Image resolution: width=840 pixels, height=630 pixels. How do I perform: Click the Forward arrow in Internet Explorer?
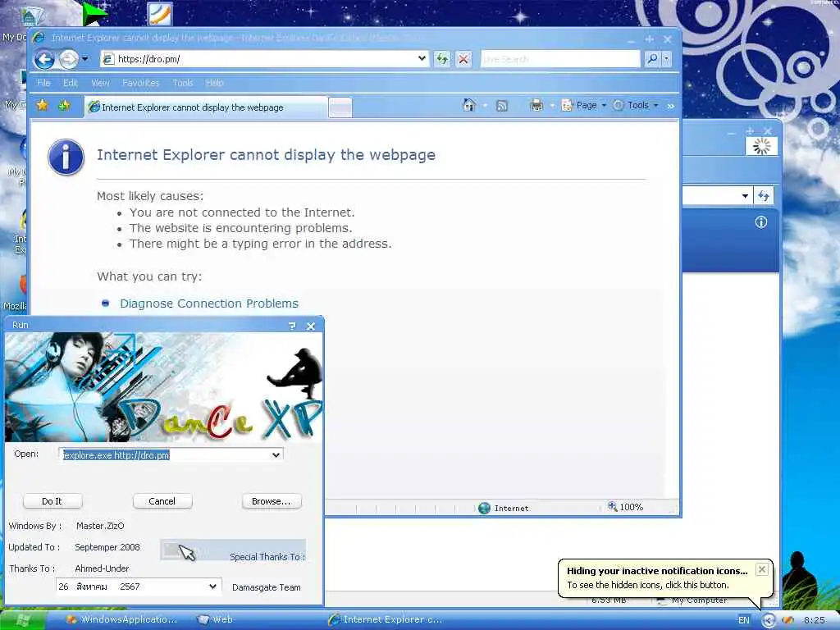click(x=69, y=59)
